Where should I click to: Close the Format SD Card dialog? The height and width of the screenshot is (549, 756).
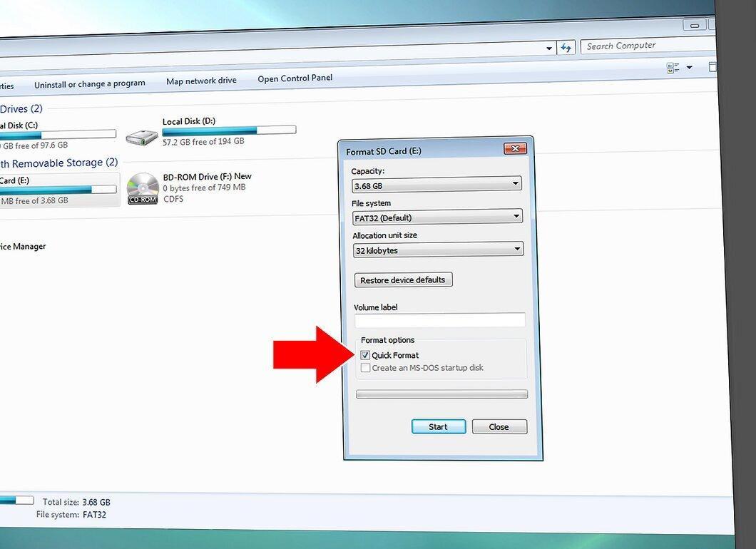pyautogui.click(x=515, y=148)
